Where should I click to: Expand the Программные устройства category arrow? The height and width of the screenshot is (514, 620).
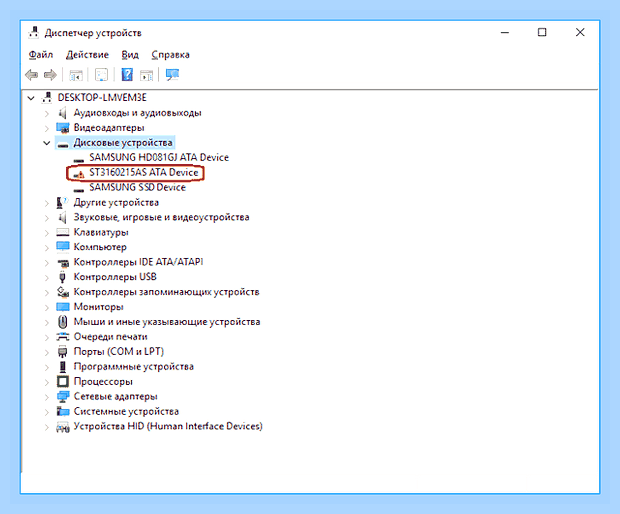coord(47,367)
